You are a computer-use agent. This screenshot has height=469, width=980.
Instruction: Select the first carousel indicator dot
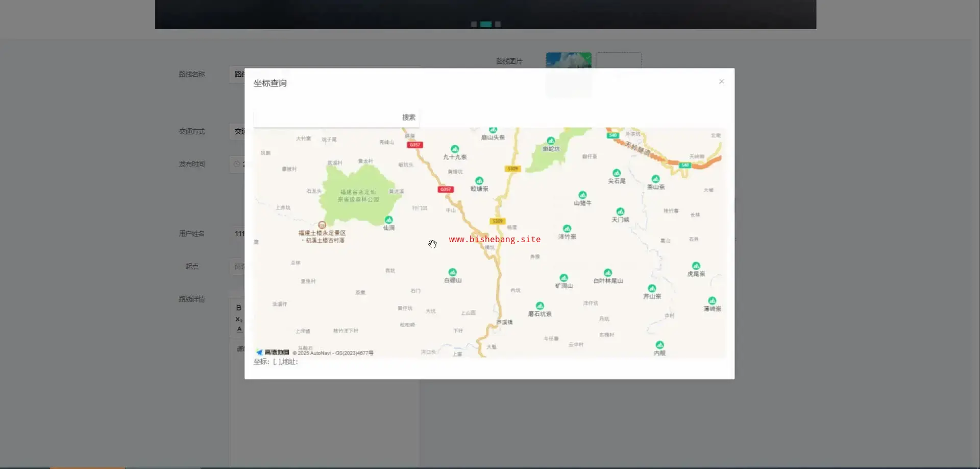point(474,24)
